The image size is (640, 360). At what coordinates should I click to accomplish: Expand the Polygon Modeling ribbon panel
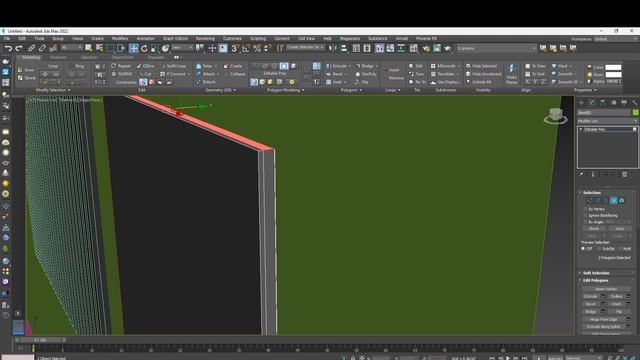click(x=285, y=90)
